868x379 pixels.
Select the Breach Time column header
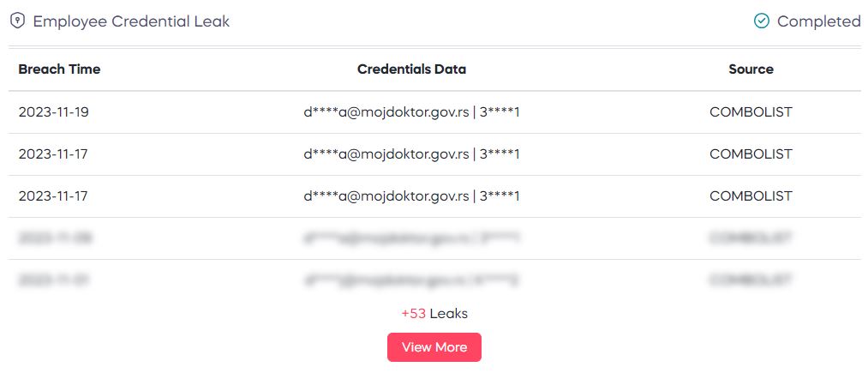[x=59, y=69]
